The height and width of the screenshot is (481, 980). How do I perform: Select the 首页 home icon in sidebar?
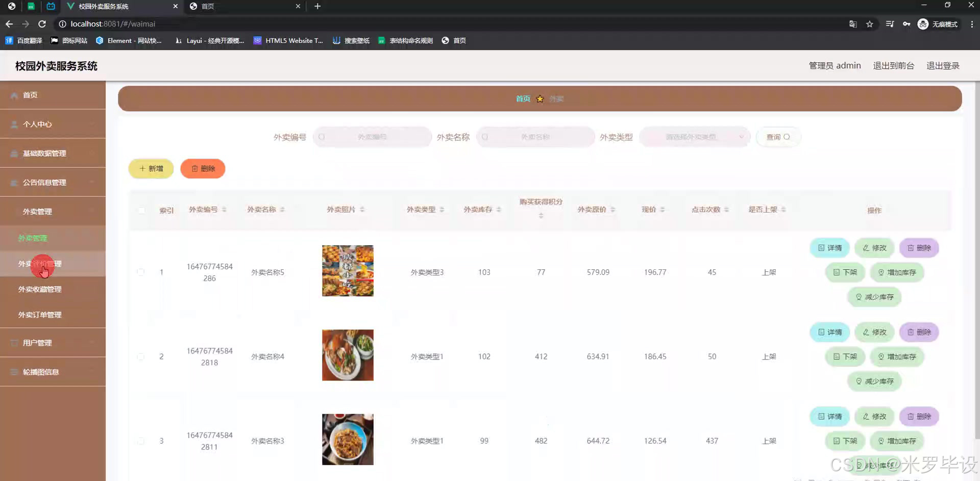tap(14, 95)
